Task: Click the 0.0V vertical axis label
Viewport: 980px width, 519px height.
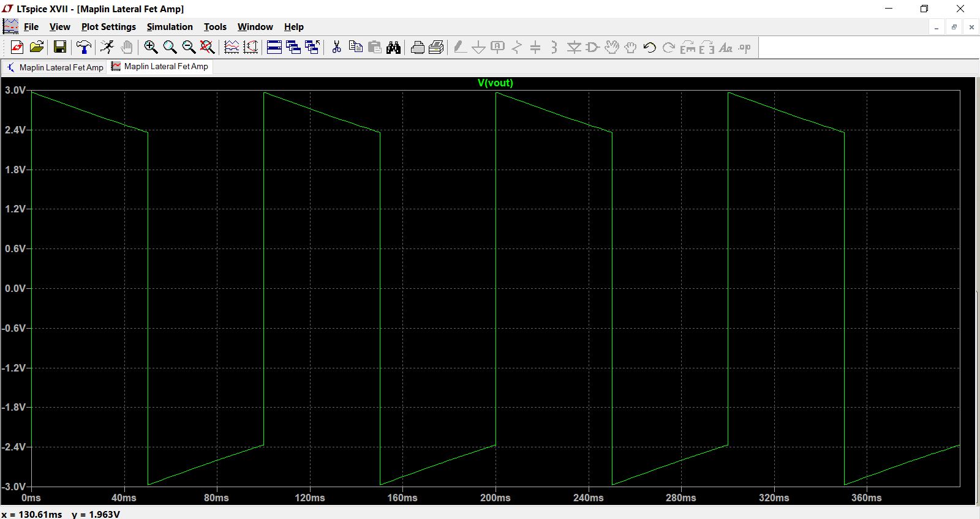Action: (x=15, y=288)
